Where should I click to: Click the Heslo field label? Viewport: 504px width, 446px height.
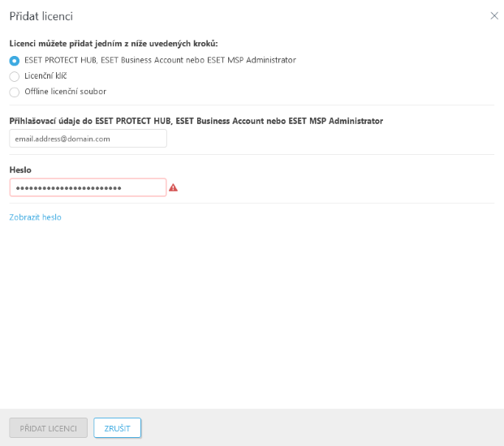pyautogui.click(x=20, y=169)
